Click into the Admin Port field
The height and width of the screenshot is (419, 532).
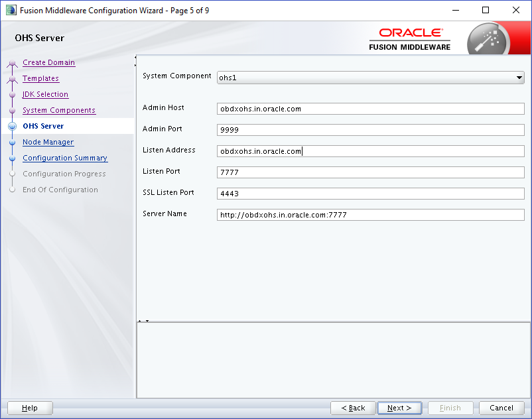pyautogui.click(x=370, y=130)
